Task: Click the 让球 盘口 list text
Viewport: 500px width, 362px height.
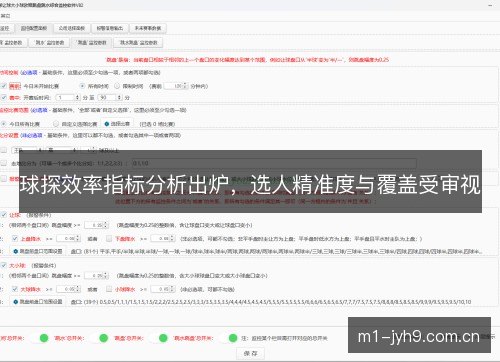Action: (x=277, y=252)
